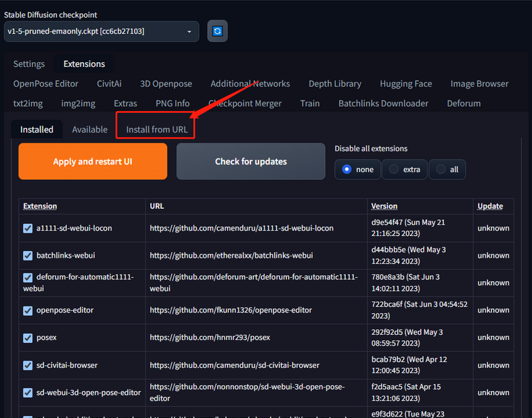The height and width of the screenshot is (418, 532).
Task: Open the Deforum tab
Action: pos(464,103)
